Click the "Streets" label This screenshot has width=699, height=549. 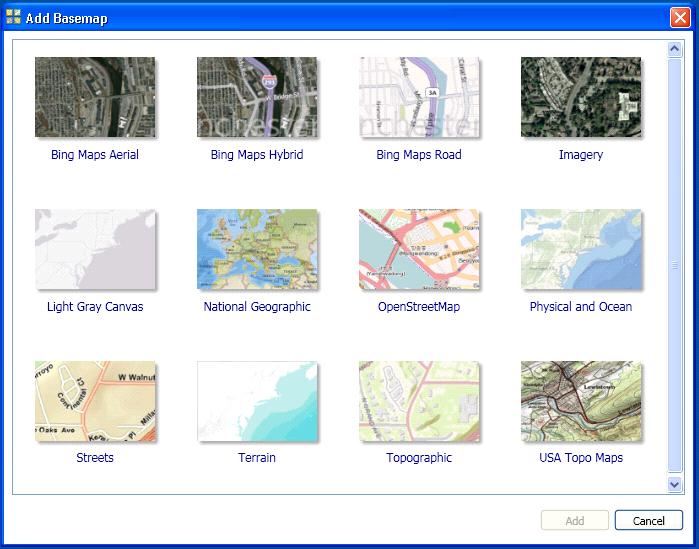pyautogui.click(x=95, y=458)
